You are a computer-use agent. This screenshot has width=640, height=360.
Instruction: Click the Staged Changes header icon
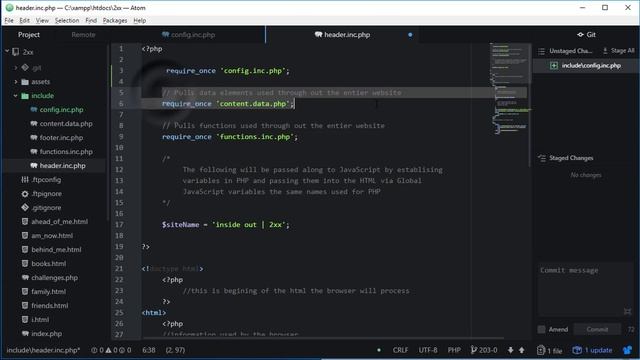542,158
